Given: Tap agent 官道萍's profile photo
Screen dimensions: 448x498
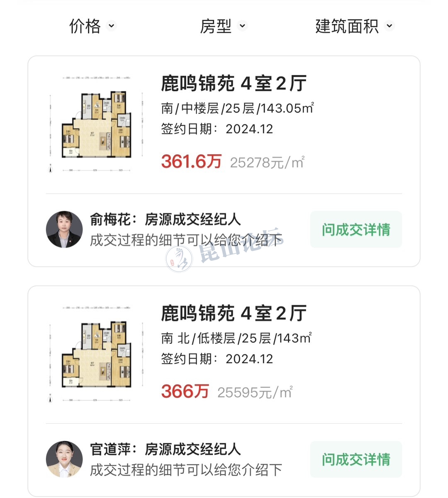Looking at the screenshot, I should click(x=64, y=459).
